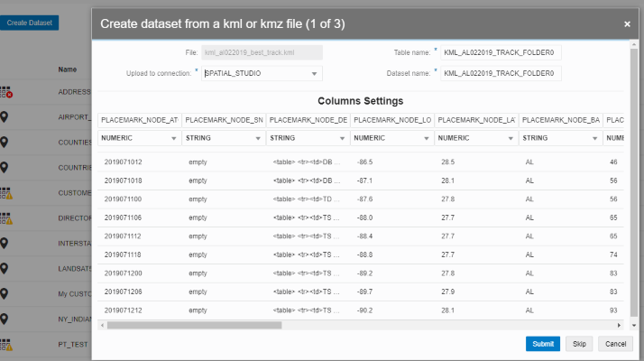Click latitude value 27.9

coord(447,292)
